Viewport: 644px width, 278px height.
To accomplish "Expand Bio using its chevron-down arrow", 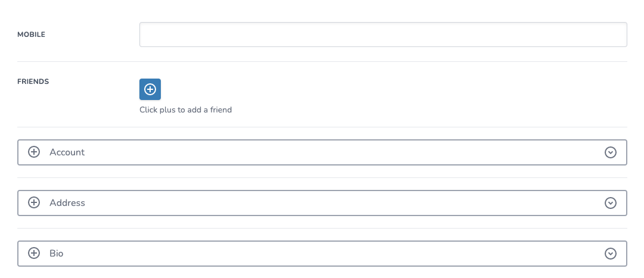I will (610, 254).
